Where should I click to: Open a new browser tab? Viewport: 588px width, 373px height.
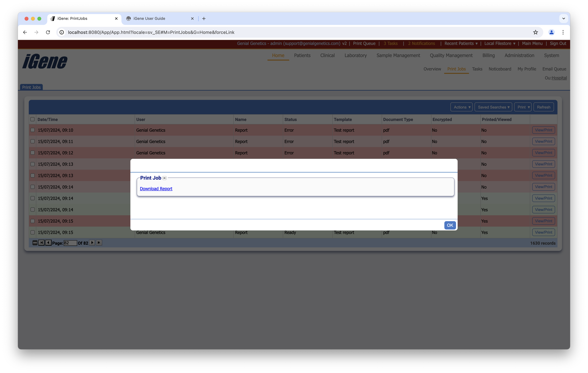(x=204, y=19)
